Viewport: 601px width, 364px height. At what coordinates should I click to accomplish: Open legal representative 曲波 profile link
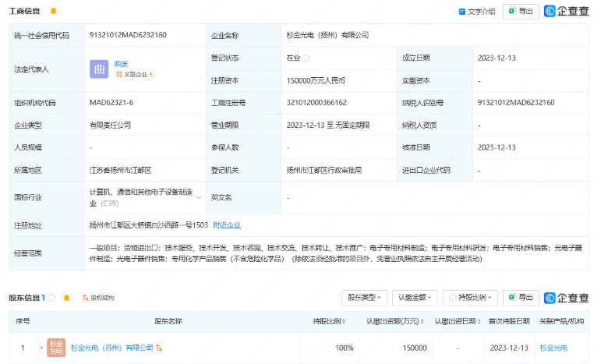click(121, 64)
